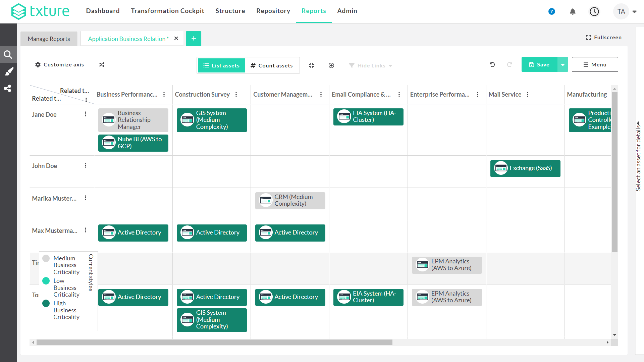Image resolution: width=644 pixels, height=362 pixels.
Task: Click the share icon in sidebar
Action: tap(7, 89)
